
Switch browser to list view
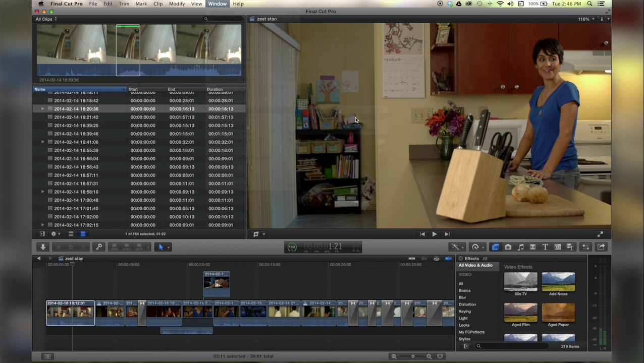tap(83, 234)
